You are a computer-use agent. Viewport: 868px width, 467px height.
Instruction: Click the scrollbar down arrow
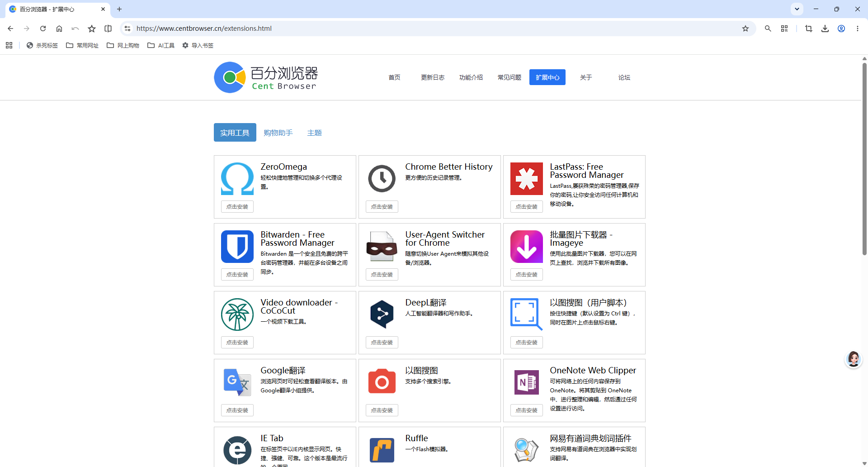point(864,463)
